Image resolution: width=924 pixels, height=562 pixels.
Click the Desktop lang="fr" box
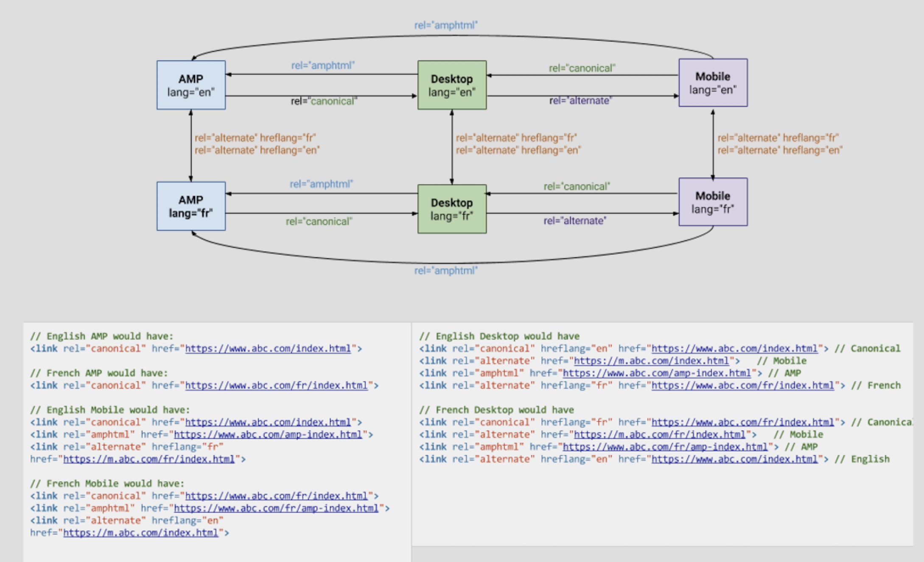[x=452, y=209]
